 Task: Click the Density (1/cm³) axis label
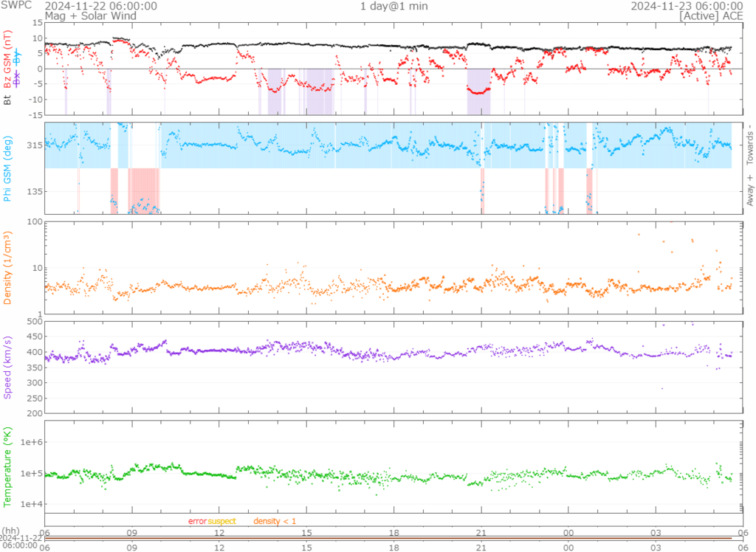(x=7, y=267)
